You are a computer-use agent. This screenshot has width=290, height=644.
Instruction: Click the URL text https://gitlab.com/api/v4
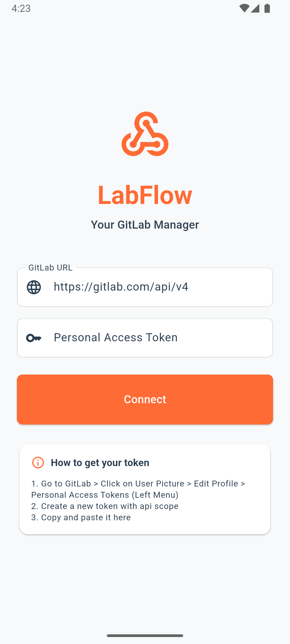point(121,287)
